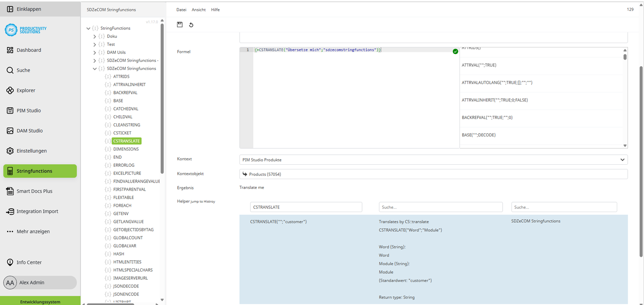Click the main page vertical scrollbar
Image resolution: width=644 pixels, height=305 pixels.
(x=641, y=162)
